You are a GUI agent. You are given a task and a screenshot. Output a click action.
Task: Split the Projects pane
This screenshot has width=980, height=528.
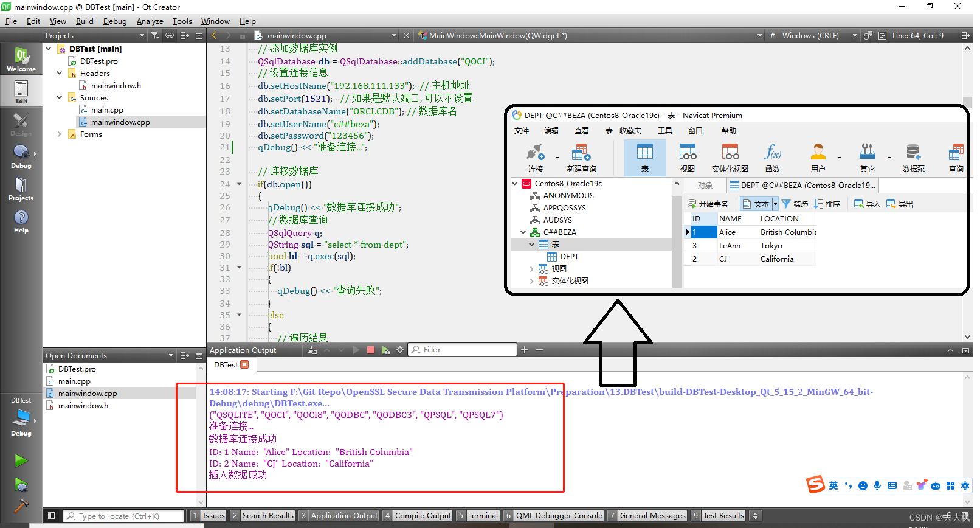[185, 35]
